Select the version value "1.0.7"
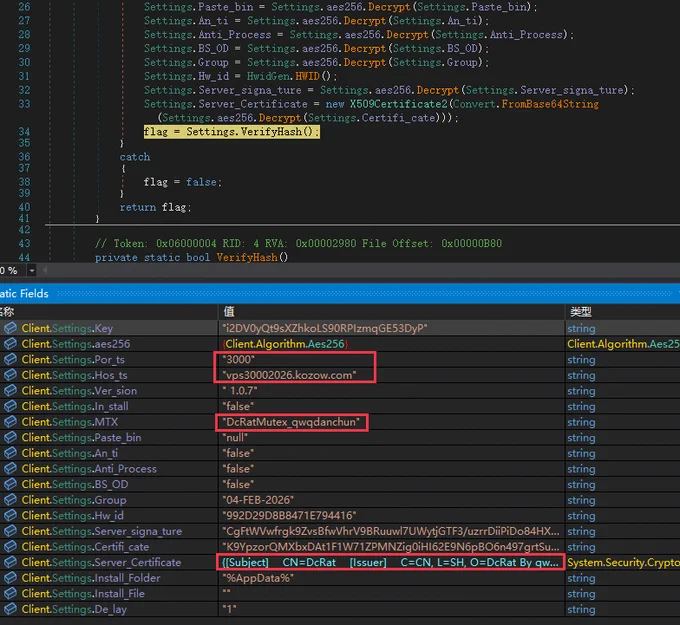Viewport: 680px width, 625px height. click(x=240, y=391)
